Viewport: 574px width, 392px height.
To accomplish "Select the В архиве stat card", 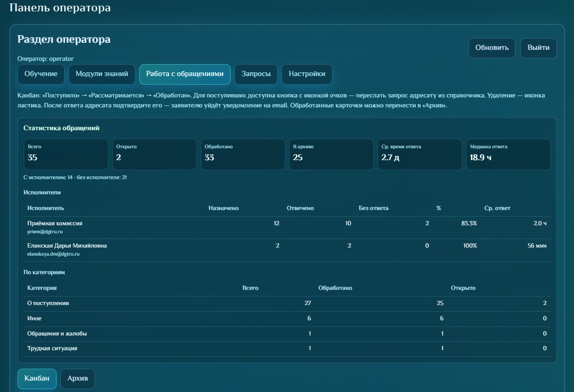I will pyautogui.click(x=331, y=154).
